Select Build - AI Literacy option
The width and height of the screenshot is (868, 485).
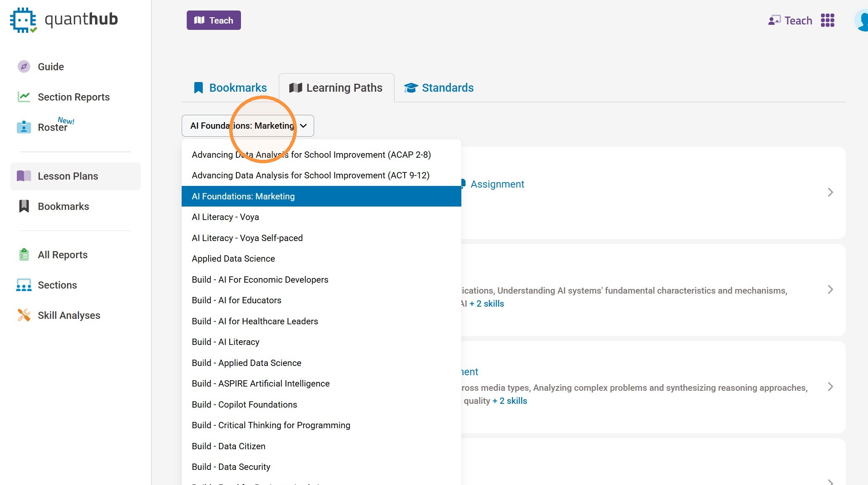pos(321,342)
